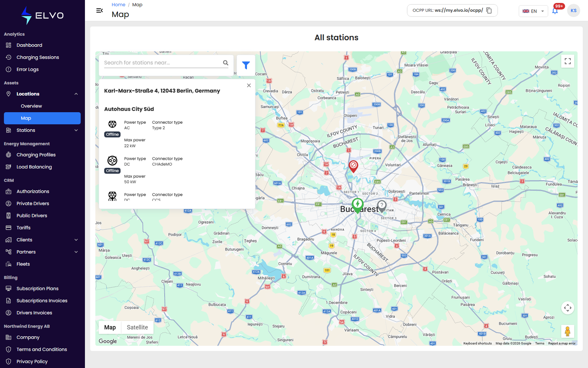Open the map filter funnel icon
This screenshot has width=588, height=368.
pos(246,65)
